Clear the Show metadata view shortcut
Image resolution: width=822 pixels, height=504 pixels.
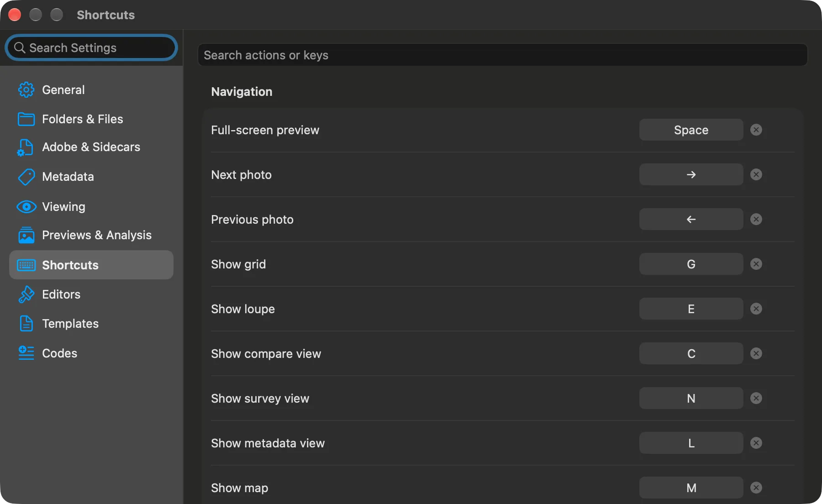756,443
